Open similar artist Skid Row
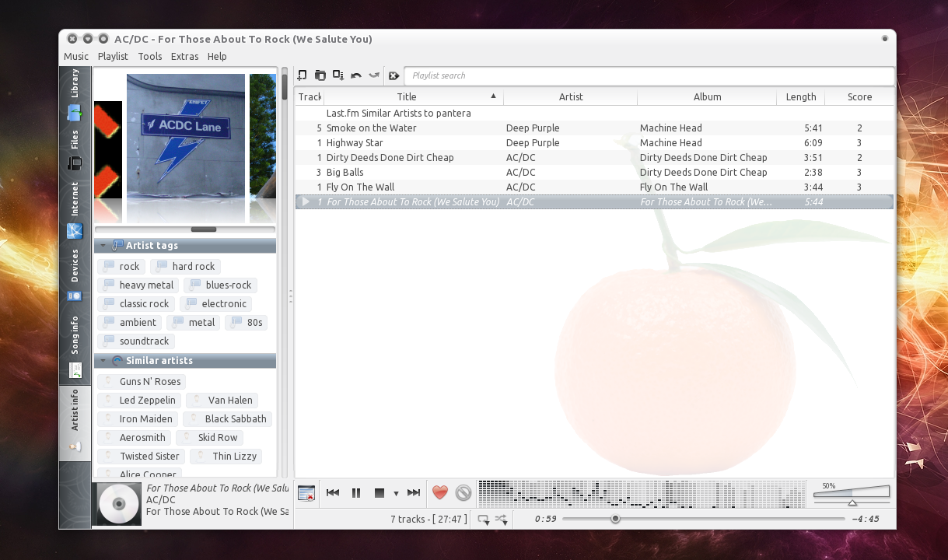Image resolution: width=948 pixels, height=560 pixels. [209, 438]
